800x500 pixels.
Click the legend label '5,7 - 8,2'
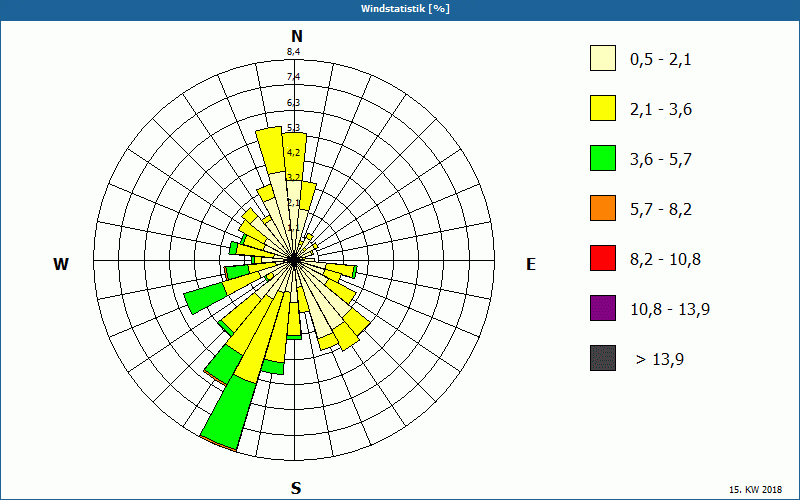pos(661,210)
